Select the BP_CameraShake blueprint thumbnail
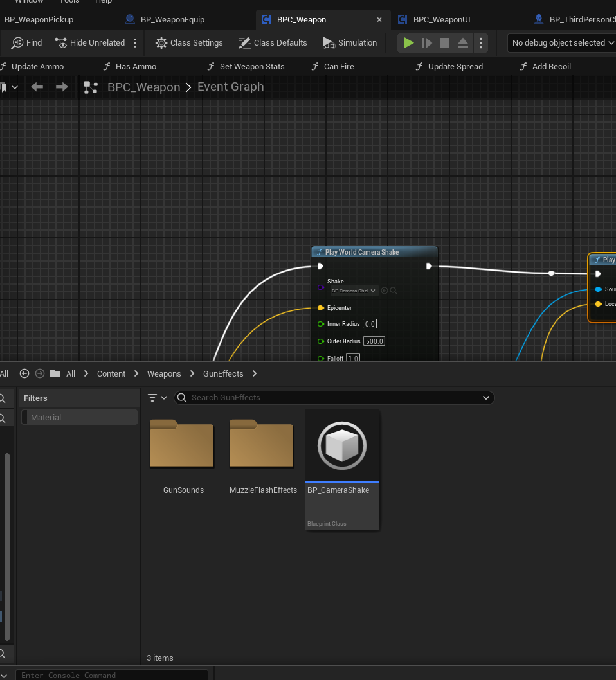The height and width of the screenshot is (680, 616). (x=342, y=445)
